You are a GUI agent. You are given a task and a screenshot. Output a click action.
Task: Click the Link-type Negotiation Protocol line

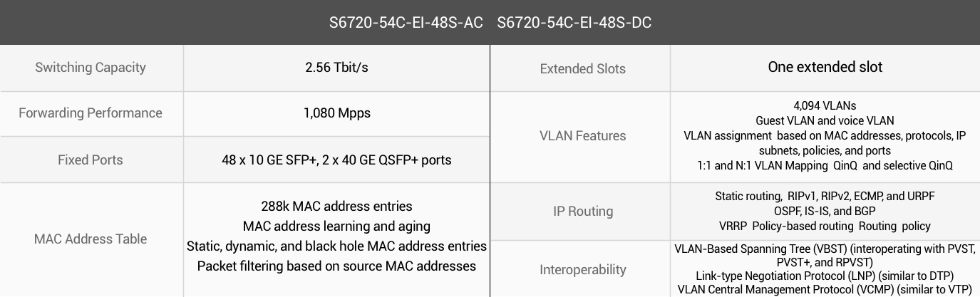825,276
